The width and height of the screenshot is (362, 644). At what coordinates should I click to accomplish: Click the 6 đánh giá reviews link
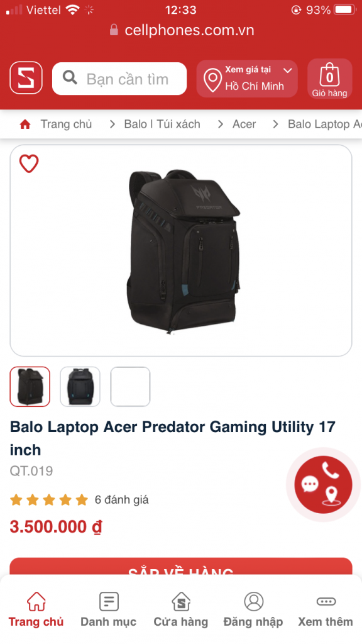point(121,500)
